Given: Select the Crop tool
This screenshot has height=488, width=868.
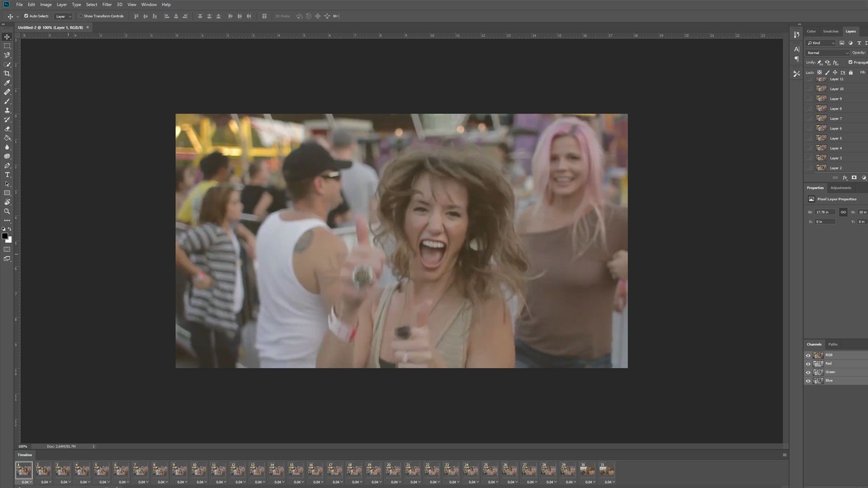Looking at the screenshot, I should pyautogui.click(x=7, y=74).
